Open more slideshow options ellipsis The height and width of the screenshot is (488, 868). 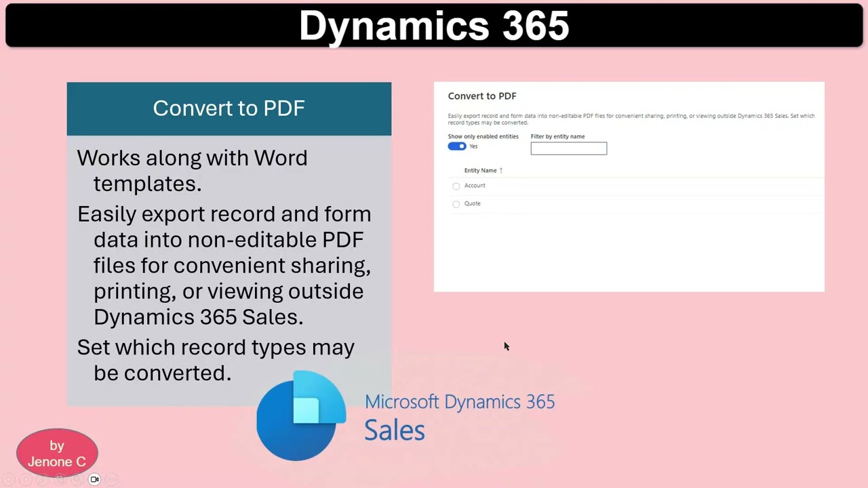[111, 479]
